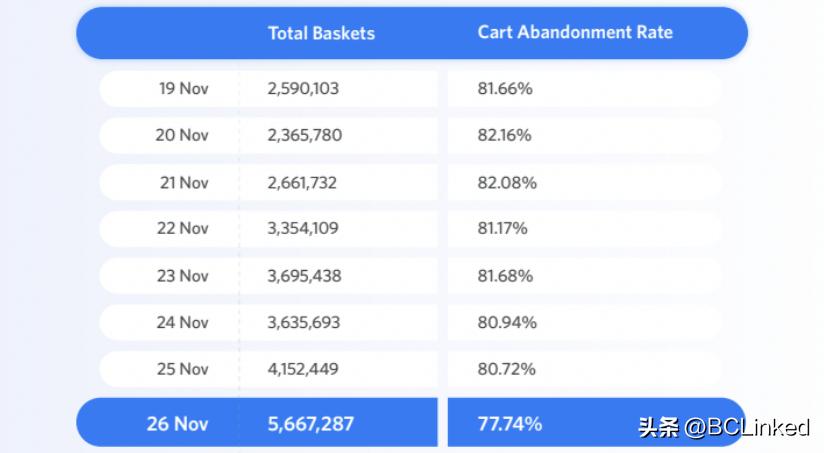Screen dimensions: 824x453
Task: Select the 22 Nov row label
Action: [183, 228]
